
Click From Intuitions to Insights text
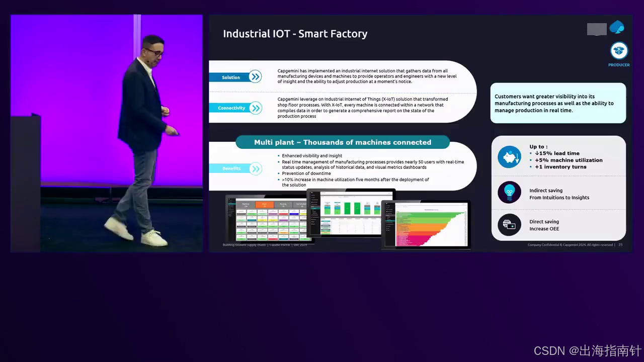(x=559, y=198)
